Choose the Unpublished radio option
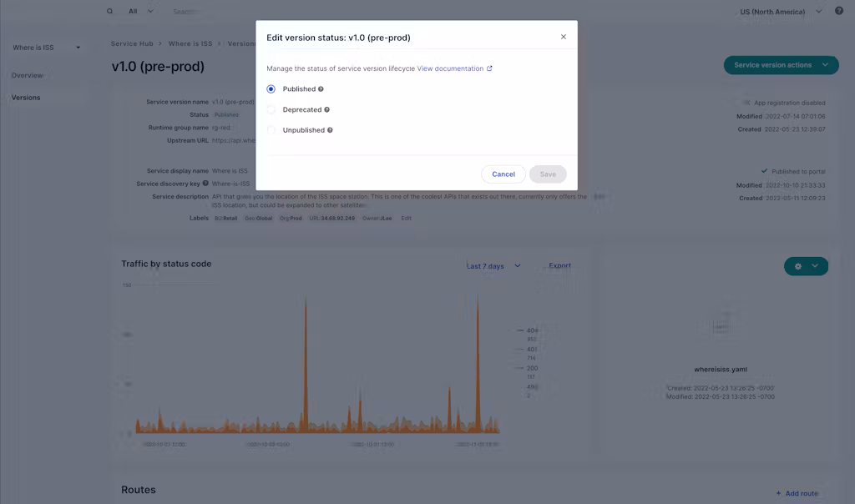Image resolution: width=855 pixels, height=504 pixels. click(271, 130)
